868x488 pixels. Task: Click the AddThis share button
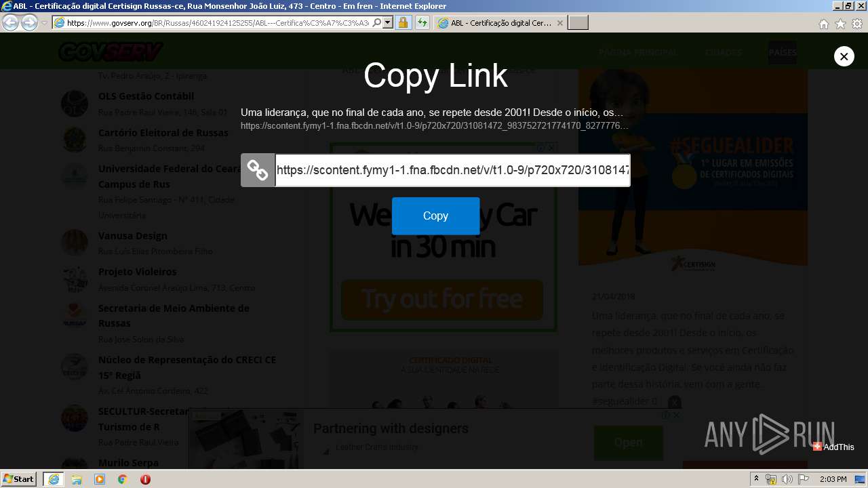tap(834, 447)
